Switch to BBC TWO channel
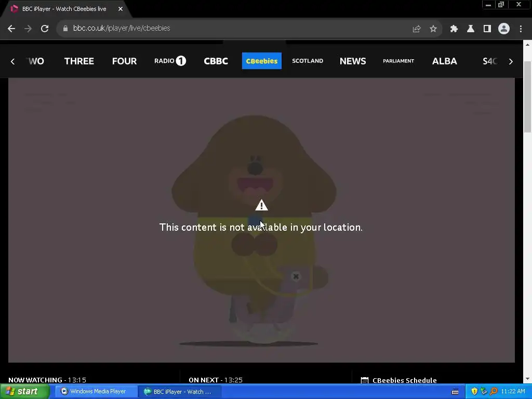This screenshot has height=399, width=532. click(35, 61)
